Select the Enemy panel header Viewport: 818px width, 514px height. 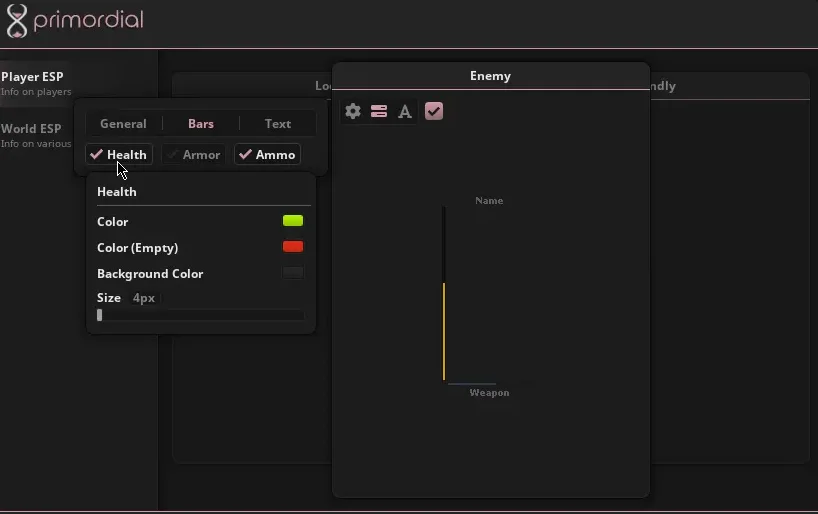click(x=490, y=76)
